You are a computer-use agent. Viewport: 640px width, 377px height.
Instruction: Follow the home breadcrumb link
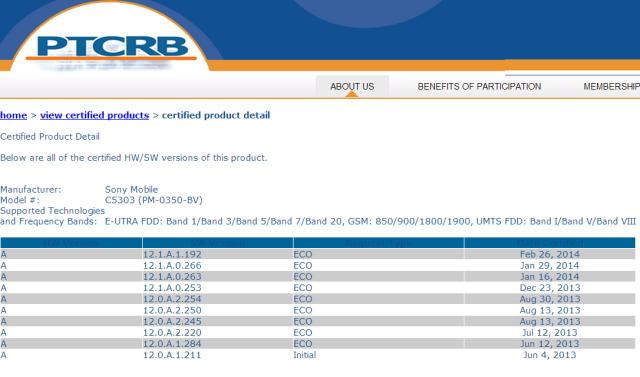(x=13, y=115)
